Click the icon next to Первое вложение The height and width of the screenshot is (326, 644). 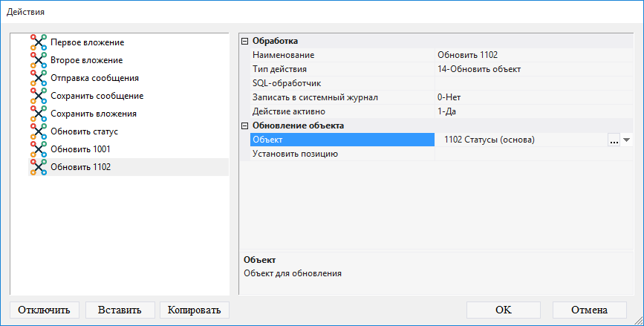[x=39, y=42]
